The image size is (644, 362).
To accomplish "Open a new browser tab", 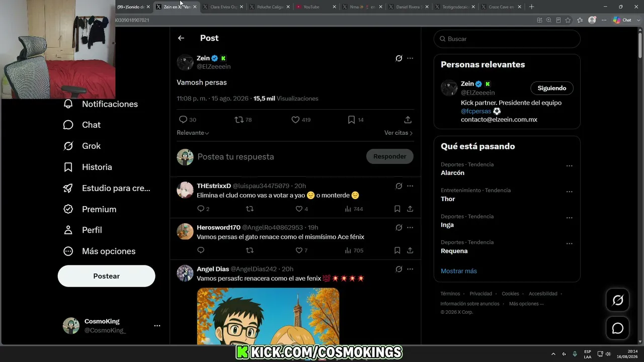I will (x=532, y=7).
